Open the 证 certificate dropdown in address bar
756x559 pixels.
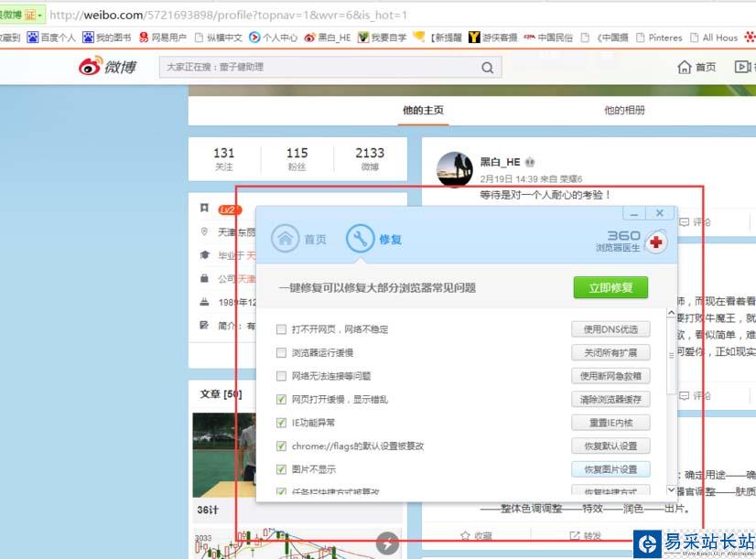point(33,15)
